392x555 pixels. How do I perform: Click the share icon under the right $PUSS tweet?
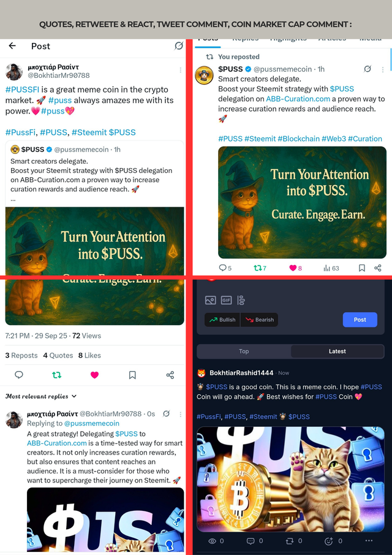tap(378, 268)
